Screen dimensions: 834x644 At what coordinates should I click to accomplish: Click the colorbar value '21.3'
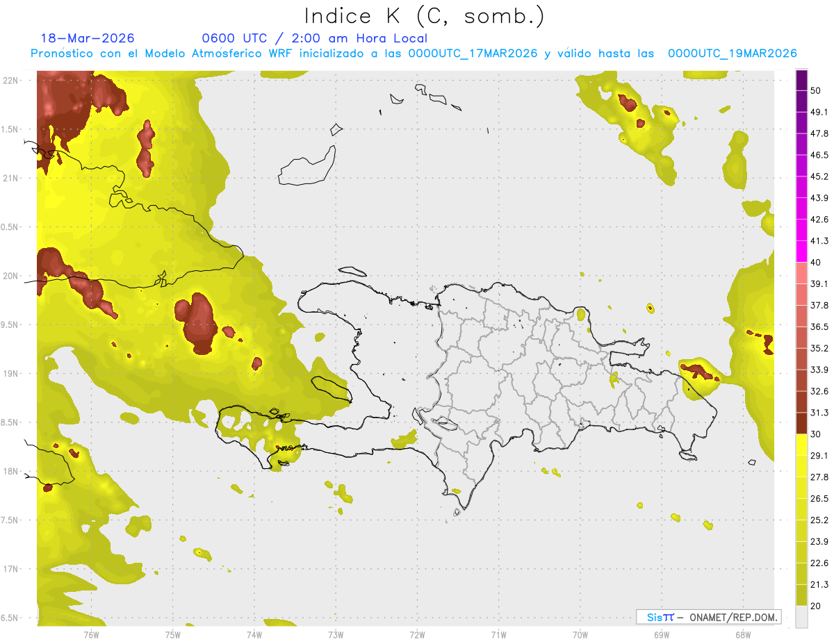[819, 584]
